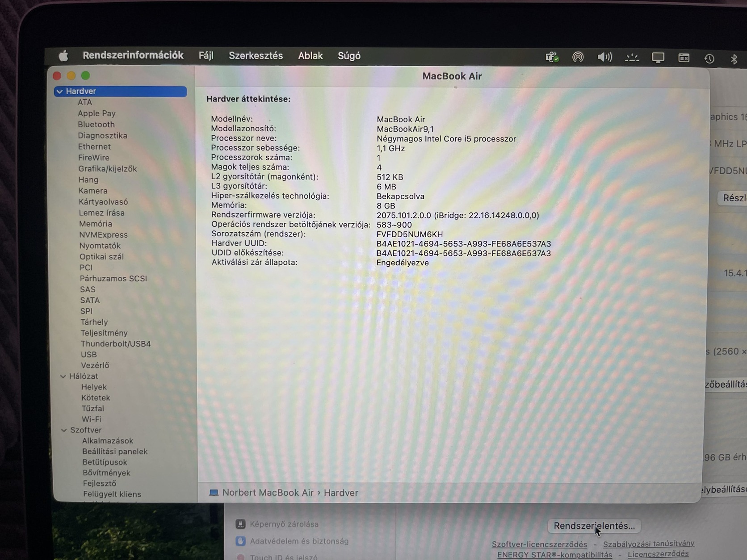747x560 pixels.
Task: Click the MacBookAir9,1 model identifier value
Action: [x=405, y=129]
